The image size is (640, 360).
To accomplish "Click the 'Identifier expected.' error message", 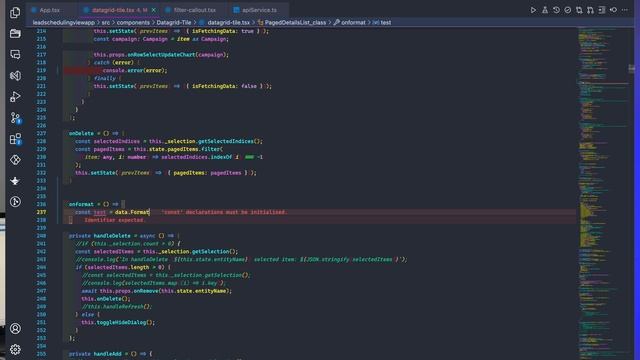I will [x=115, y=220].
